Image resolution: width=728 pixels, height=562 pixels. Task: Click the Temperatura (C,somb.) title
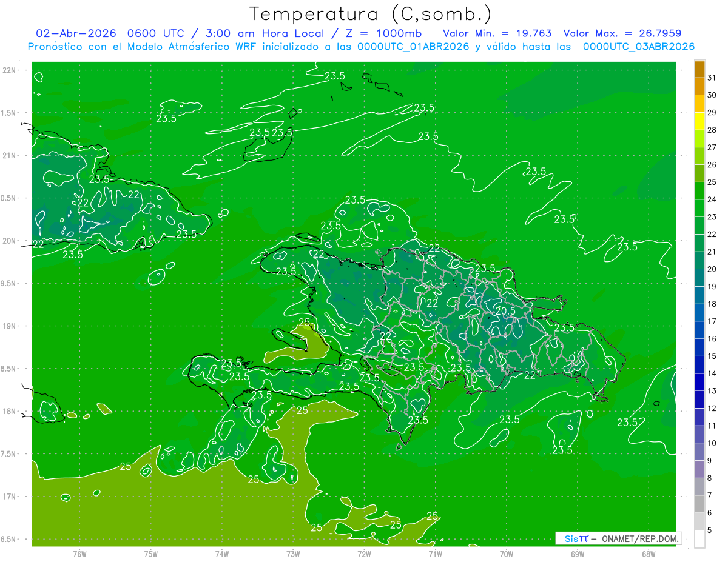[x=371, y=14]
